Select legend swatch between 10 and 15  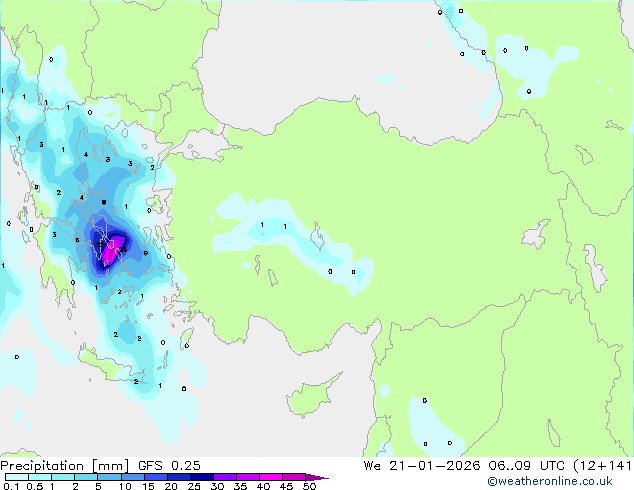pyautogui.click(x=135, y=477)
